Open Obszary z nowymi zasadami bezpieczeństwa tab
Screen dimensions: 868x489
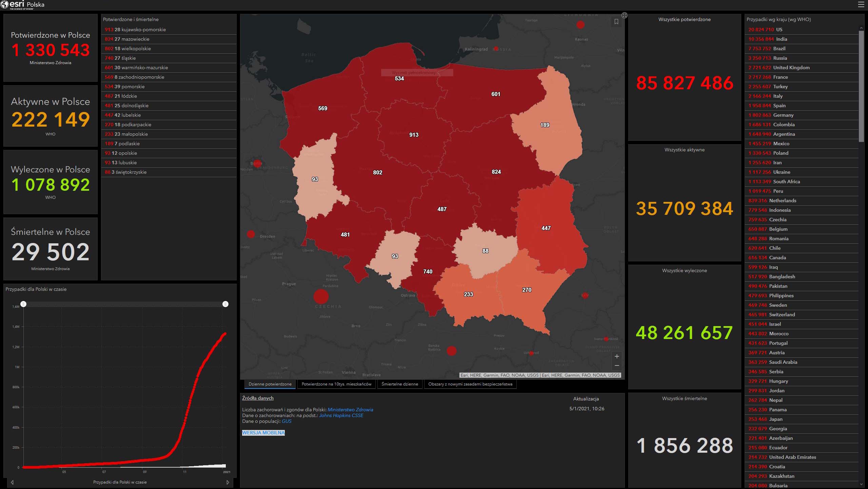(x=470, y=384)
